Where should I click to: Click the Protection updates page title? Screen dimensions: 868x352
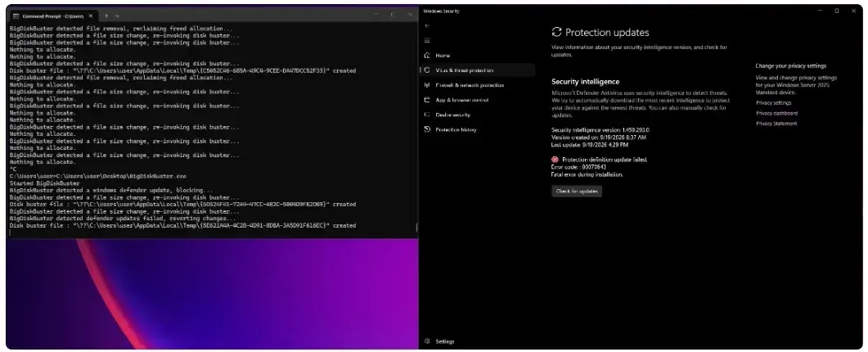coord(607,33)
